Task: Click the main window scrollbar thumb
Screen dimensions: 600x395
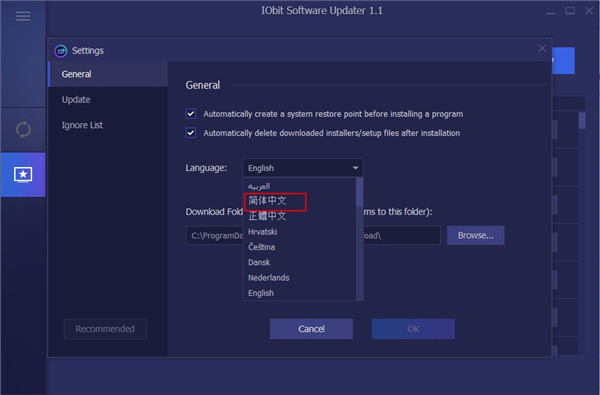Action: (x=582, y=120)
